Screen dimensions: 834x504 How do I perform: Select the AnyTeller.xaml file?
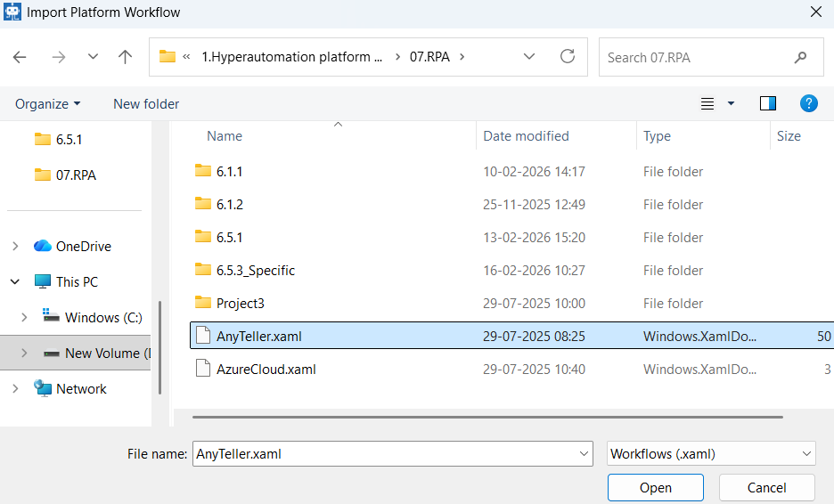511,336
